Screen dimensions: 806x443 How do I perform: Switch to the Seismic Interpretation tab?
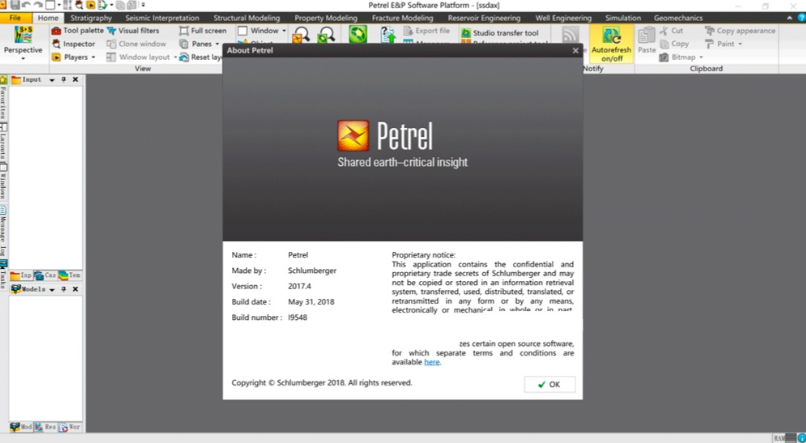[164, 18]
